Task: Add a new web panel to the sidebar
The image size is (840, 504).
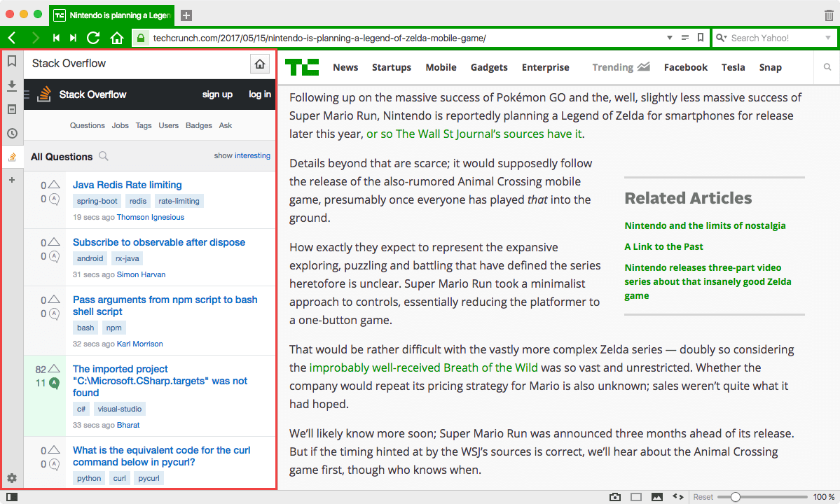Action: [x=12, y=181]
